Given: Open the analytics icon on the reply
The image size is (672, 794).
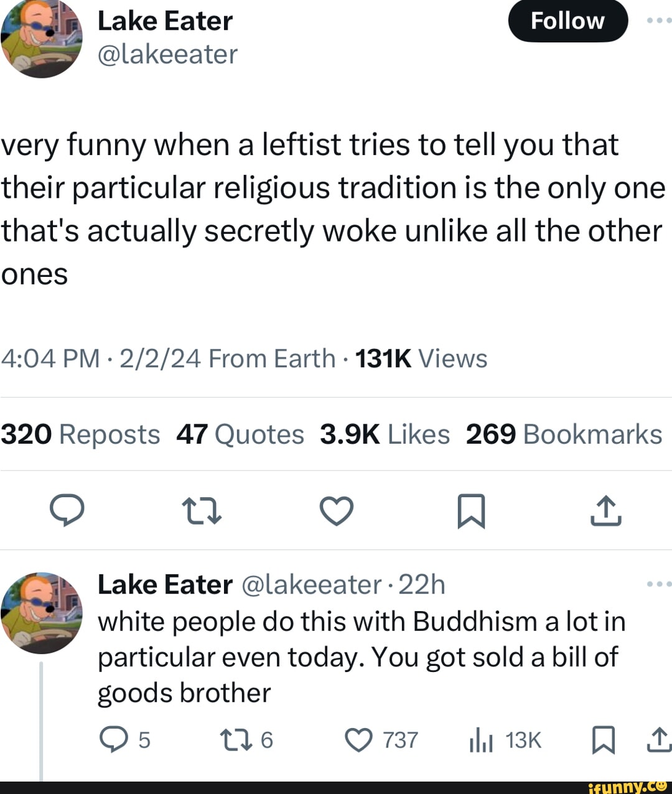Looking at the screenshot, I should click(x=480, y=740).
